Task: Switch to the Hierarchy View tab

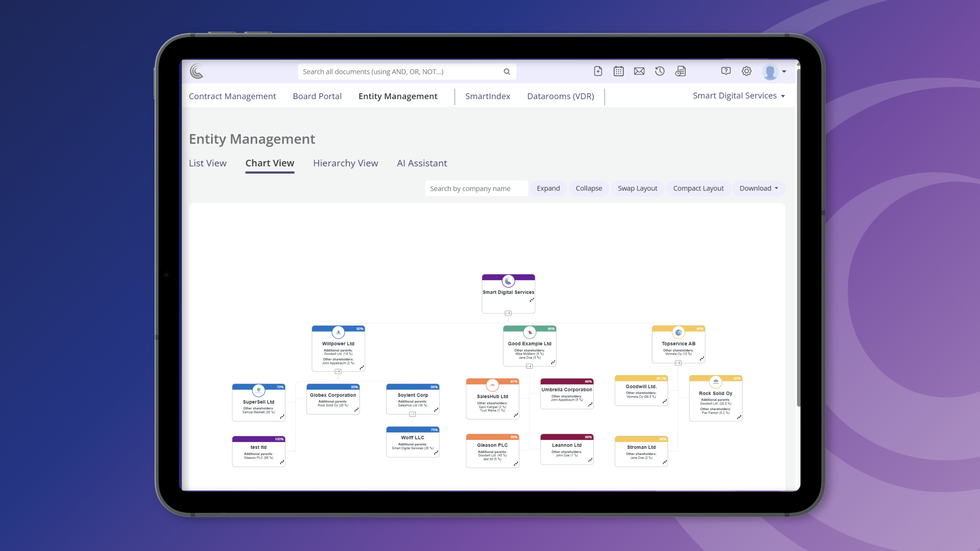Action: pyautogui.click(x=345, y=163)
